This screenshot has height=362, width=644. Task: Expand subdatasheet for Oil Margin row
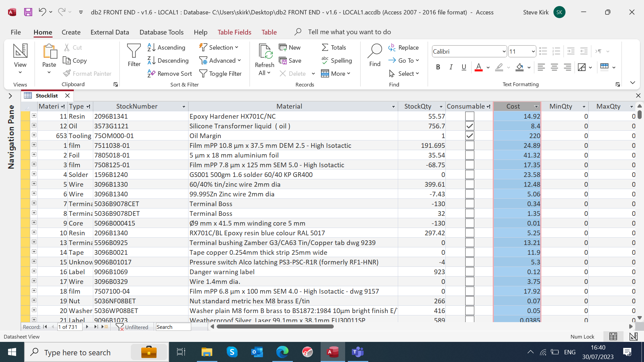click(34, 135)
